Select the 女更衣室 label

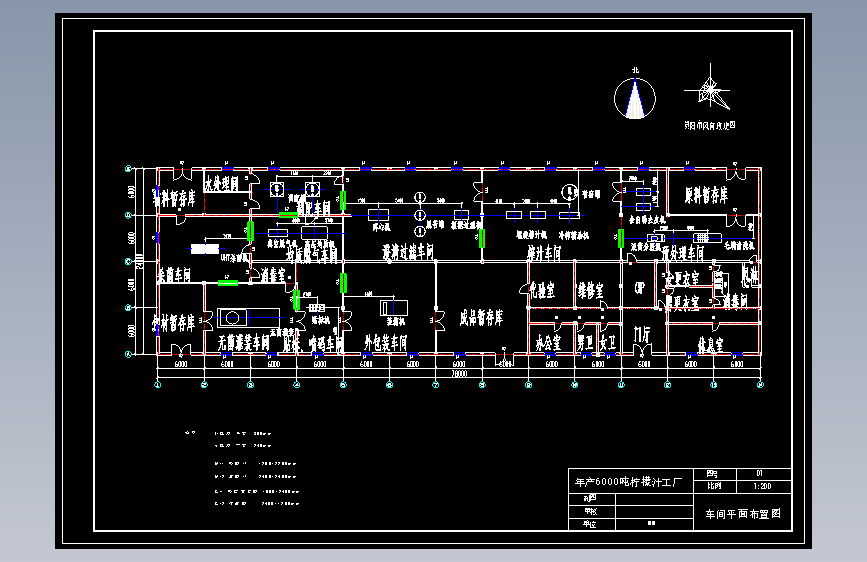(682, 279)
